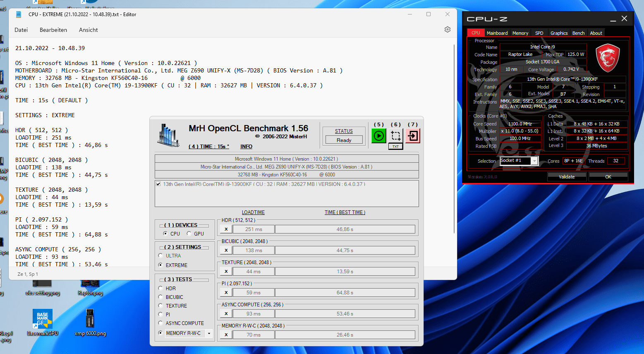Viewport: 644px width, 354px height.
Task: Clear the MEMORY R-W-C result with x button
Action: coord(226,335)
